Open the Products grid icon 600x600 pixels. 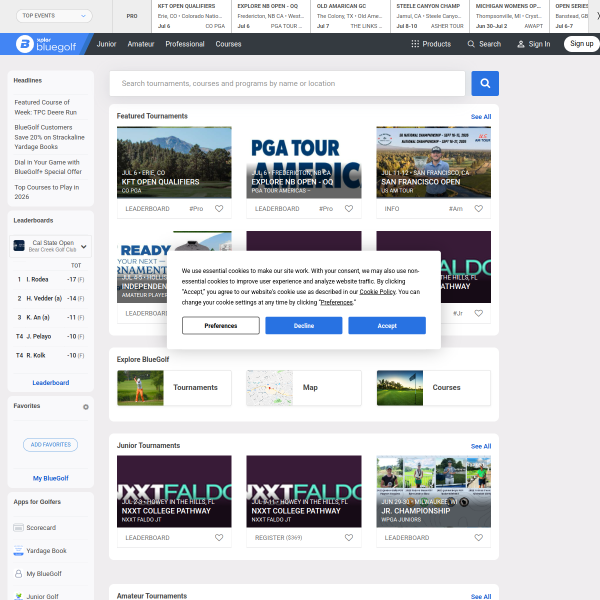pos(415,44)
